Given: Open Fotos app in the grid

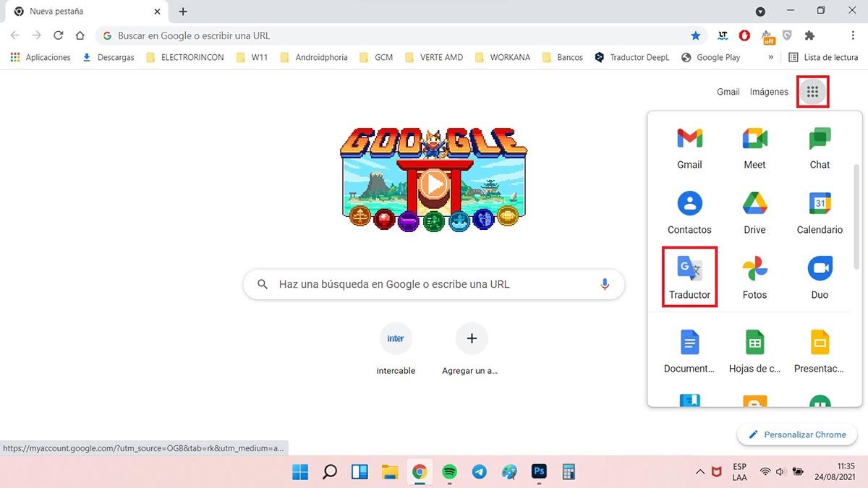Looking at the screenshot, I should coord(754,279).
